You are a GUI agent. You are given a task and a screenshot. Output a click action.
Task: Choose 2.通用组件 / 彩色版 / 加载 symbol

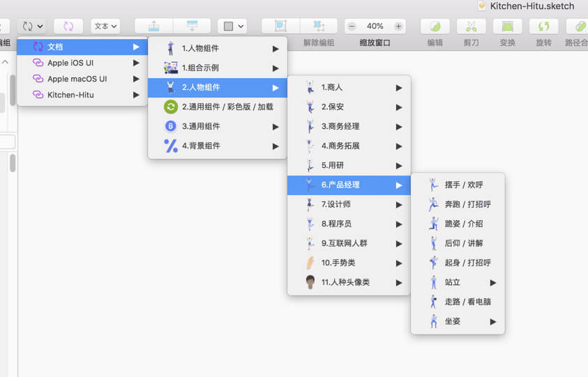point(218,107)
